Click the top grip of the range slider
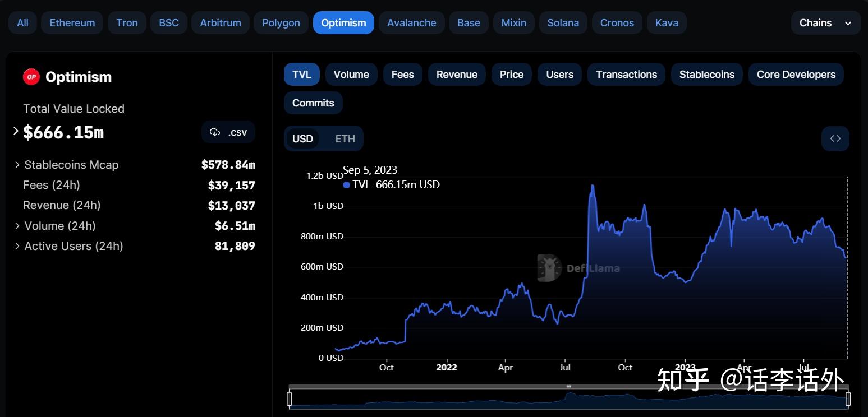The width and height of the screenshot is (868, 417). click(568, 387)
